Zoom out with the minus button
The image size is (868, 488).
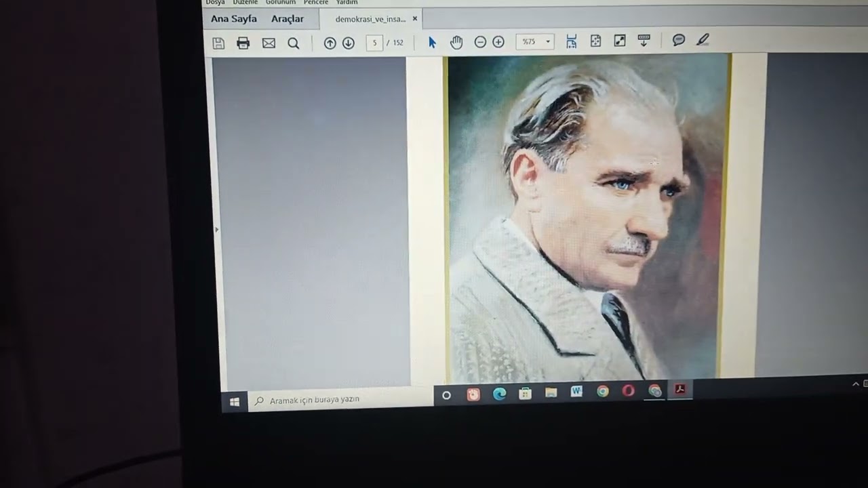pyautogui.click(x=480, y=42)
